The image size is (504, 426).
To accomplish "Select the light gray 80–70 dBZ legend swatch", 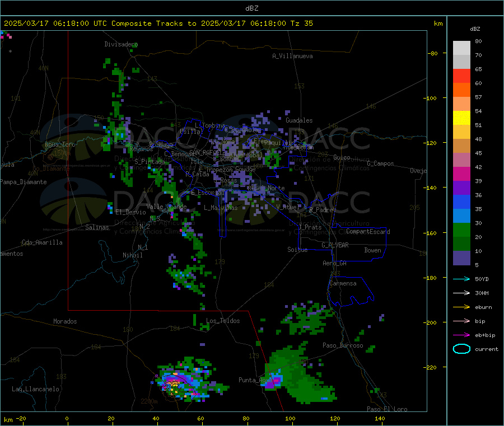I will pyautogui.click(x=461, y=48).
